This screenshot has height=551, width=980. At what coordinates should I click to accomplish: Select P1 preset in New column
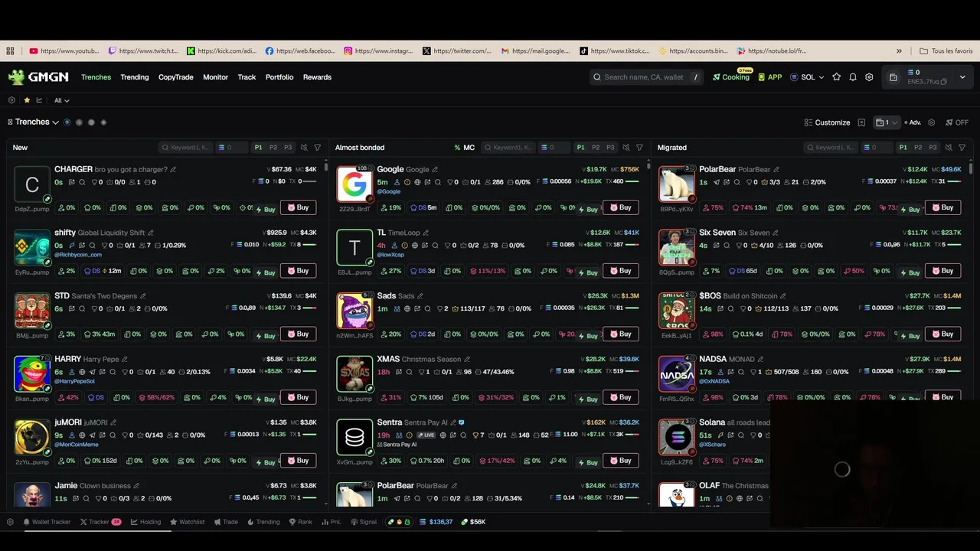[x=259, y=148]
